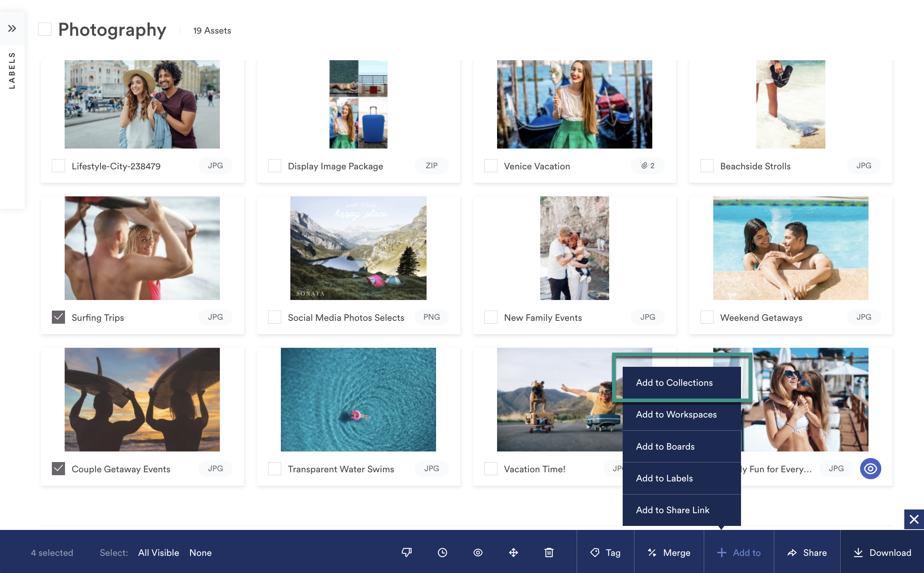Open the Beachside Strolls thumbnail
Screen dimensions: 924x573
point(791,104)
